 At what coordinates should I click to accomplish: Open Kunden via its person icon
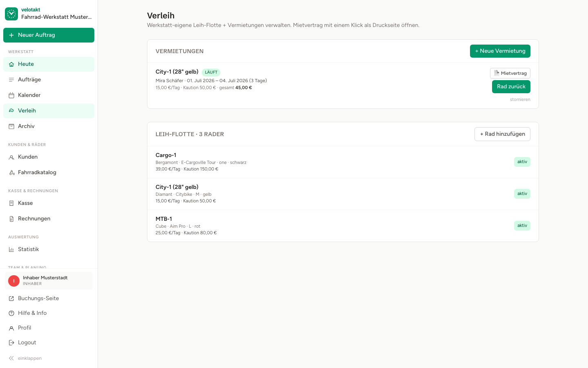tap(11, 157)
